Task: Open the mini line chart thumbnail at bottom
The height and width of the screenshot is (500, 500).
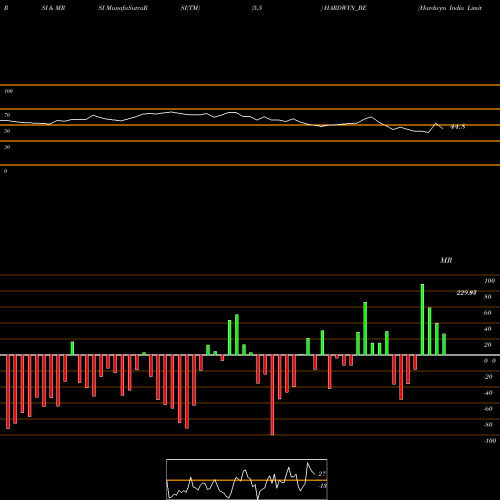Action: pos(247,479)
